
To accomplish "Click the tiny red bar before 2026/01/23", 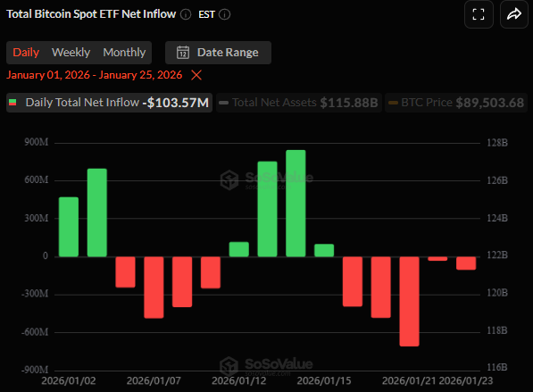I will pos(437,259).
